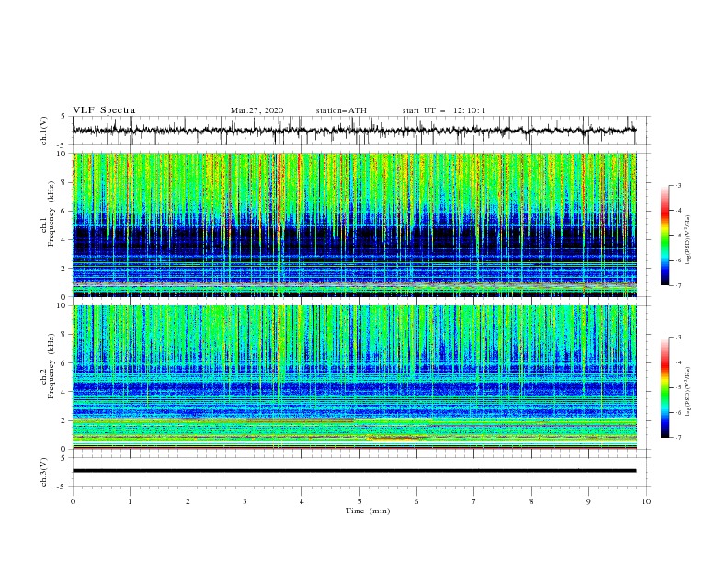Click the upper PSD color scale bar
The height and width of the screenshot is (563, 728).
tap(665, 236)
